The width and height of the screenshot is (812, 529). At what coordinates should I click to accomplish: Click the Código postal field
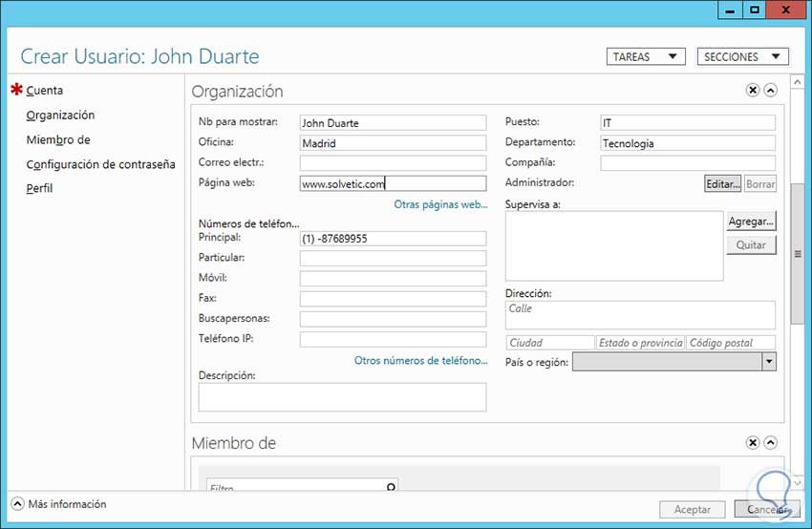[731, 343]
